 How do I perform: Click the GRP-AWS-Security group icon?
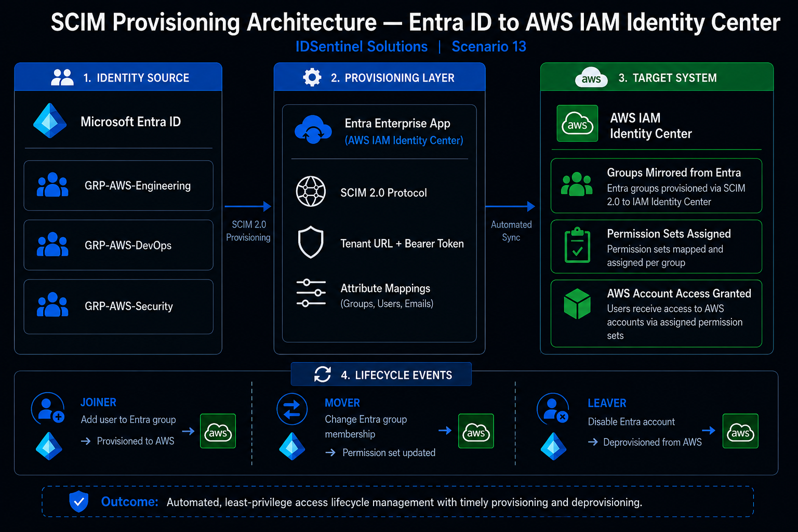[52, 305]
